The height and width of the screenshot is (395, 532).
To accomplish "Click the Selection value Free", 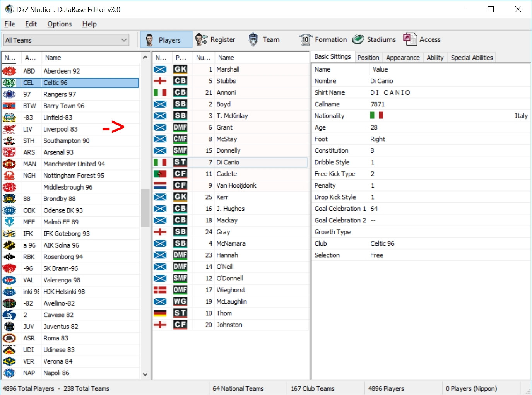I will click(x=377, y=255).
